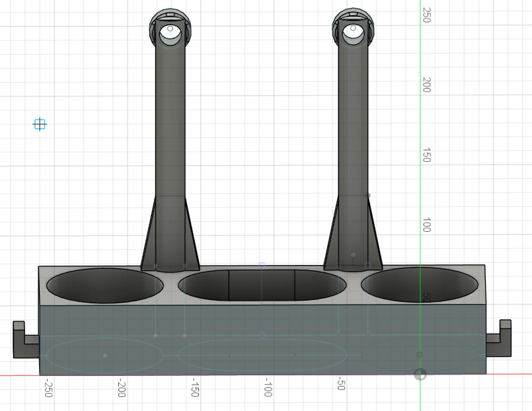Click the "-100" horizontal axis label
Image resolution: width=532 pixels, height=411 pixels.
coord(268,388)
